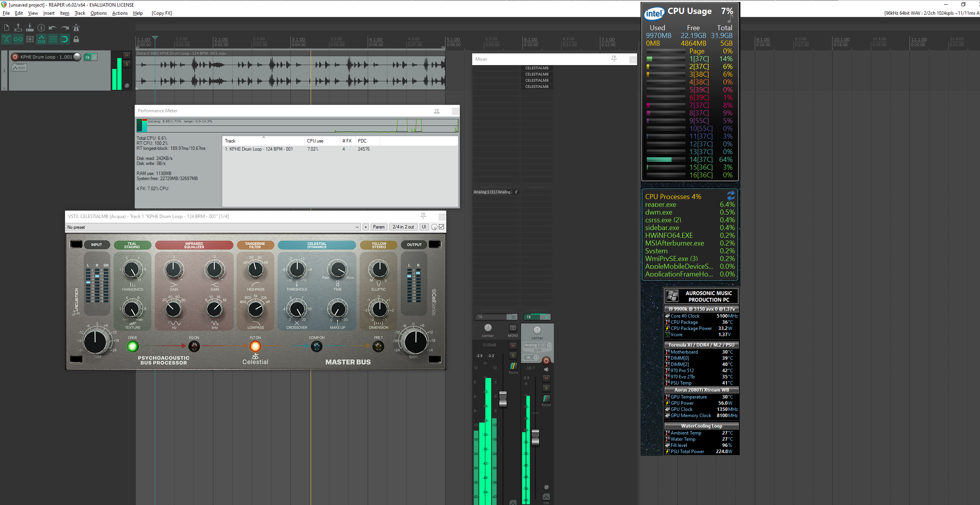Solo track 1 in the track panel
Image resolution: width=980 pixels, height=505 pixels.
pos(127,64)
